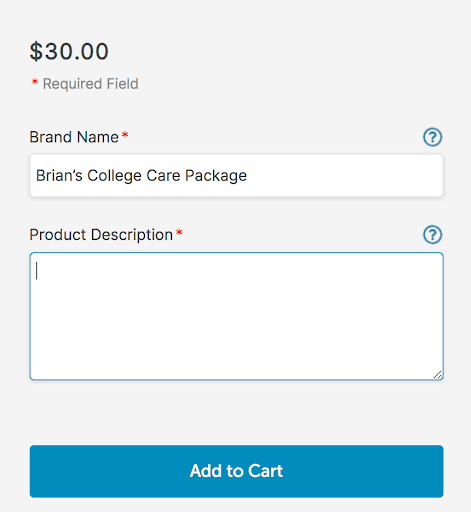The image size is (471, 512).
Task: Open the Product Description help icon
Action: click(433, 235)
